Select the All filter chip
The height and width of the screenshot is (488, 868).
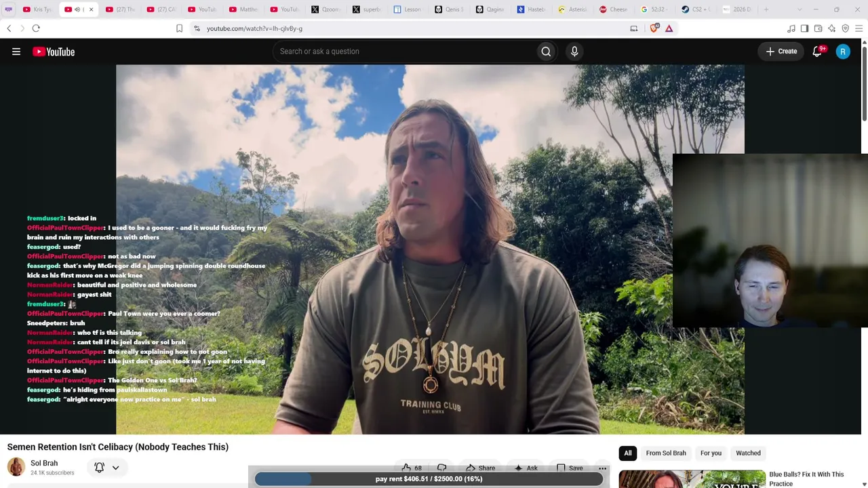[628, 453]
